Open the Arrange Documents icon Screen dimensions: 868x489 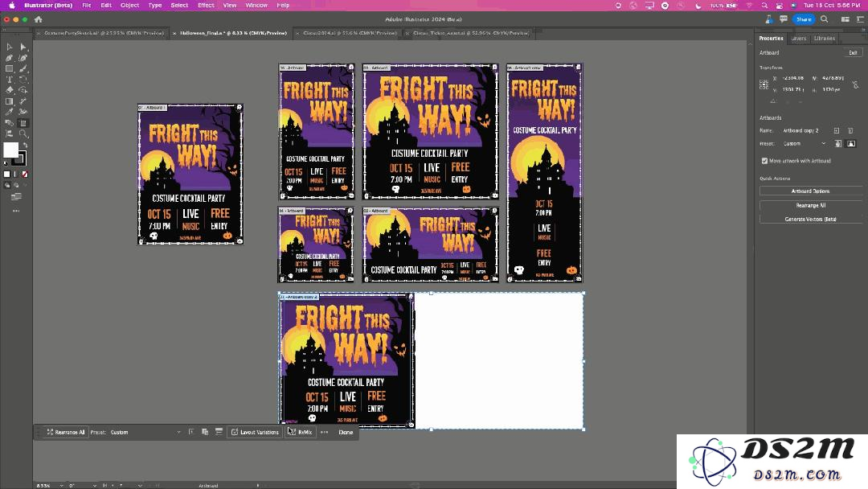845,19
